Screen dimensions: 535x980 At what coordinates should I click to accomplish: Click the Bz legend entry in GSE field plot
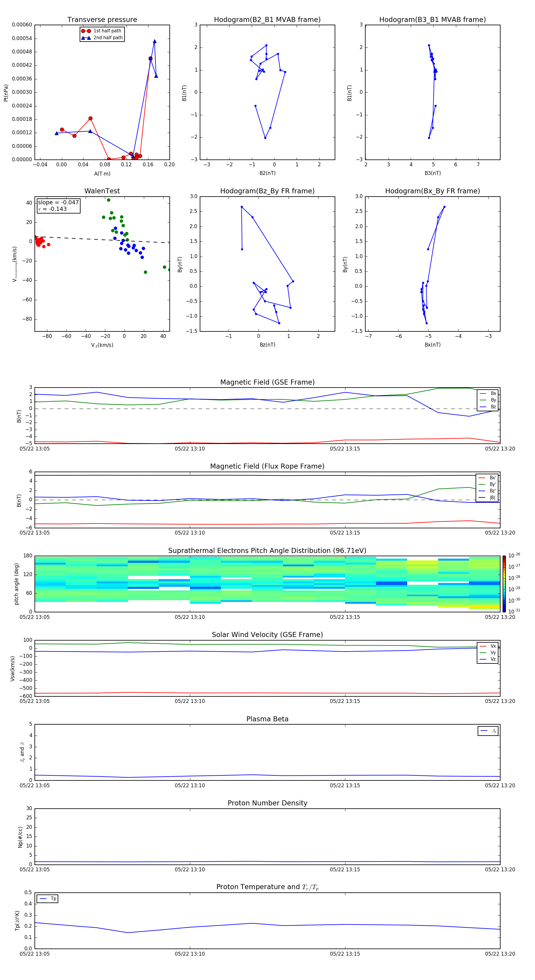(x=488, y=407)
